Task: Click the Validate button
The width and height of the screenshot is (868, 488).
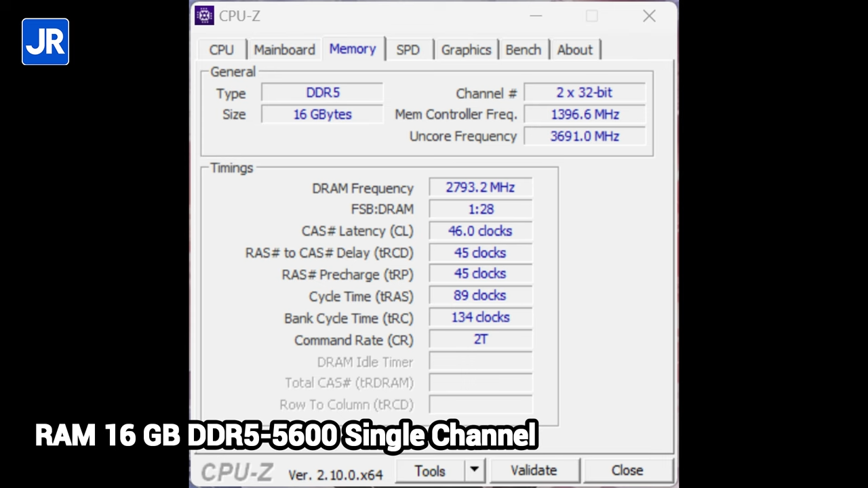Action: pyautogui.click(x=533, y=470)
